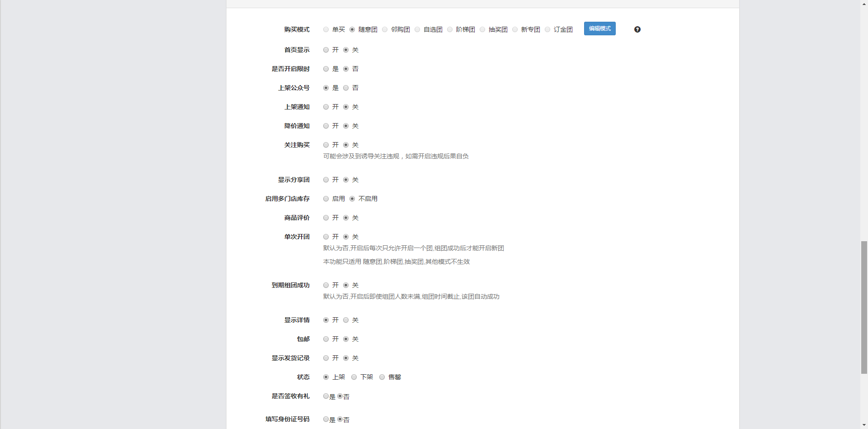Select 订金团 purchase mode
The width and height of the screenshot is (868, 429).
coord(547,29)
